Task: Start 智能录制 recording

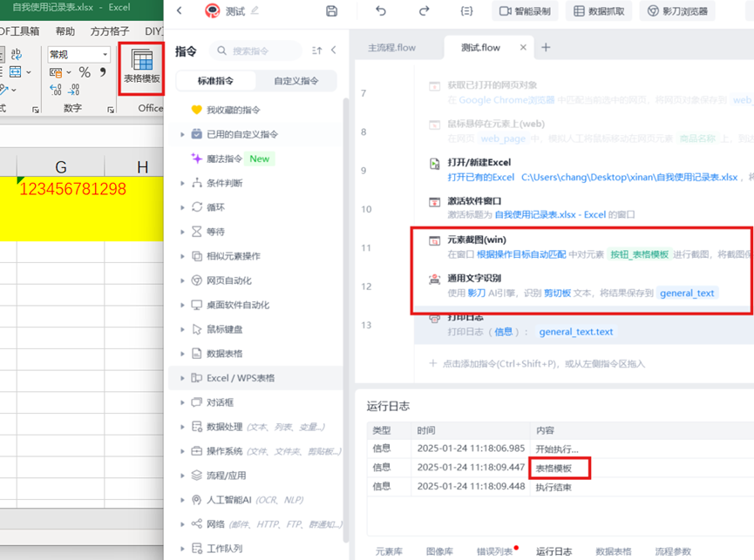Action: [x=525, y=11]
